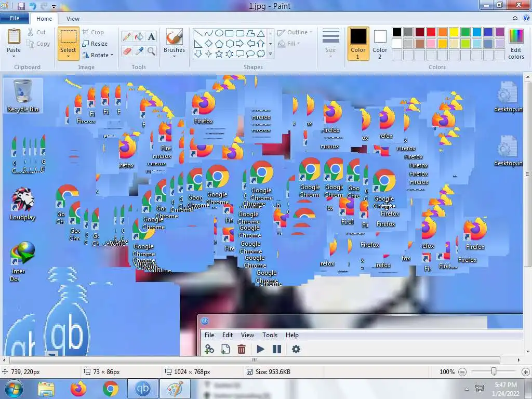This screenshot has height=399, width=532.
Task: Select the Color 1 button
Action: tap(358, 44)
